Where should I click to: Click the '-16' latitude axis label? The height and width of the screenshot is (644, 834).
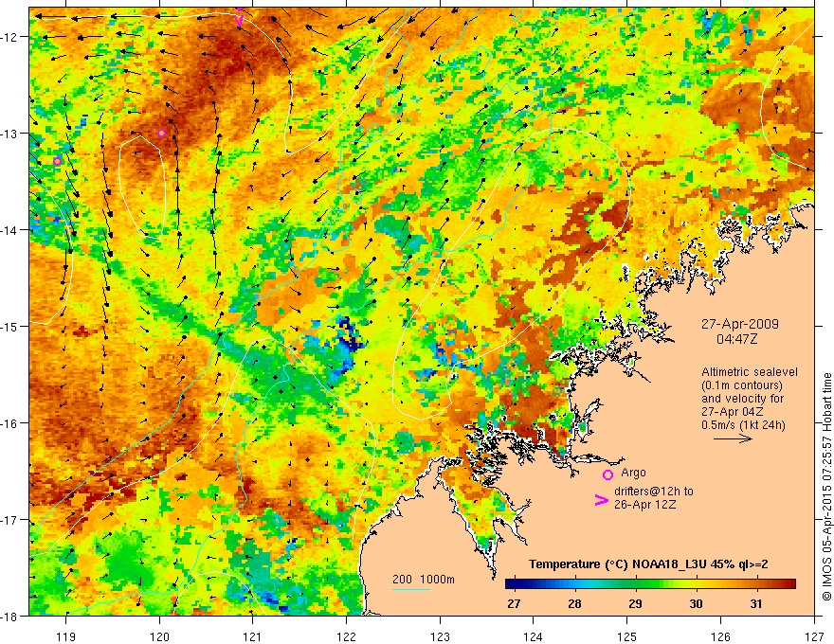pos(9,423)
